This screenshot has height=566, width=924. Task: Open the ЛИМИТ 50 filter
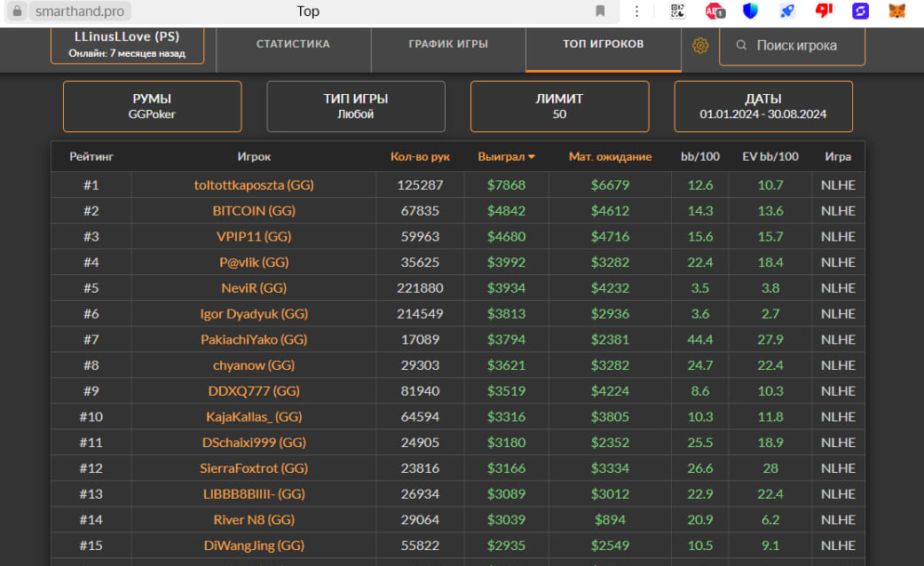pyautogui.click(x=559, y=106)
